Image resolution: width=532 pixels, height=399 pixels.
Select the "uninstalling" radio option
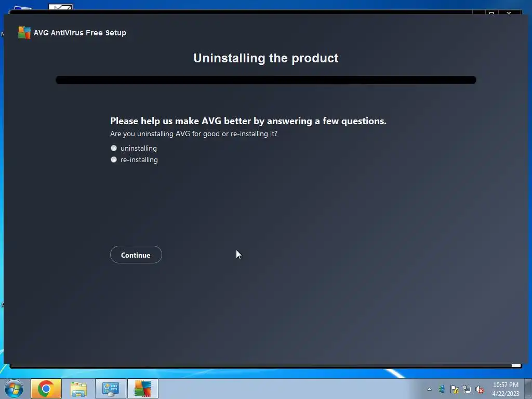tap(114, 148)
